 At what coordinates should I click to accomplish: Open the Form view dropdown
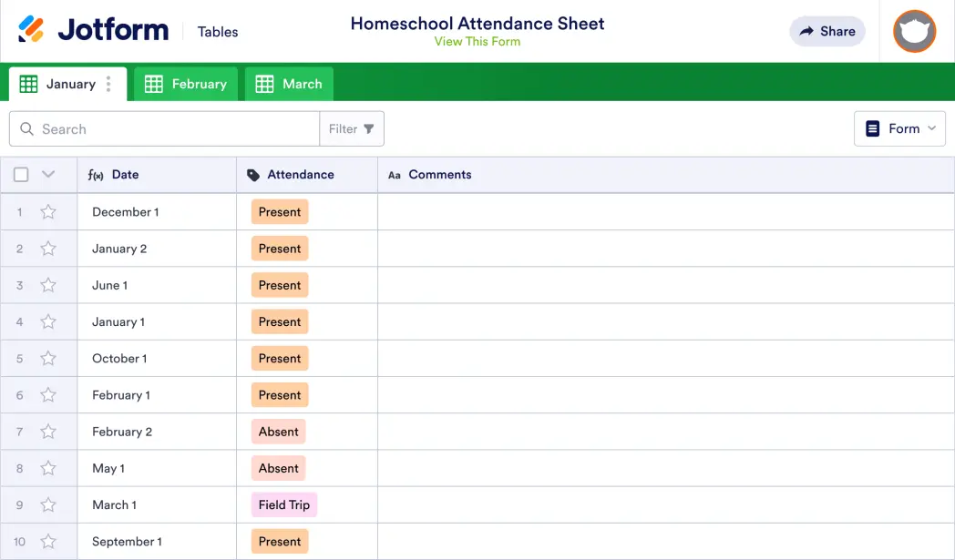899,128
